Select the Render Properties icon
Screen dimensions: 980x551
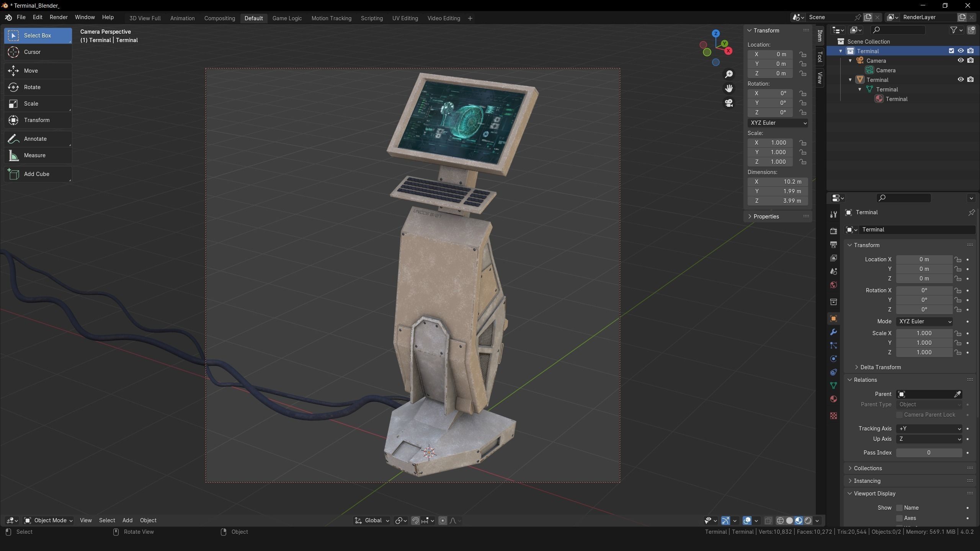833,231
